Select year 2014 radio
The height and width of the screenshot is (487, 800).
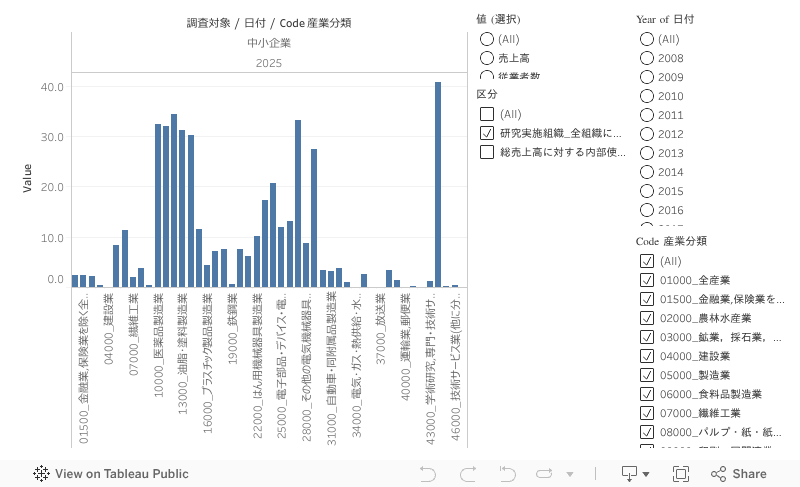coord(646,172)
